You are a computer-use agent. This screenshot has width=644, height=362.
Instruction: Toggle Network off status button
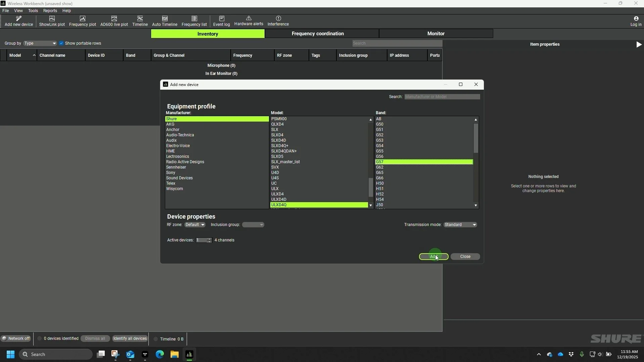click(x=16, y=338)
